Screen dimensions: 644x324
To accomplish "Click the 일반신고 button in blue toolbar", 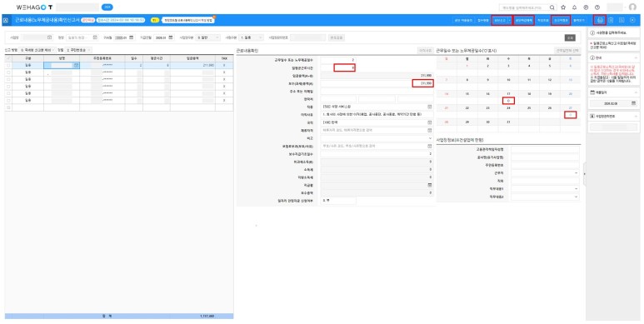I will (499, 20).
